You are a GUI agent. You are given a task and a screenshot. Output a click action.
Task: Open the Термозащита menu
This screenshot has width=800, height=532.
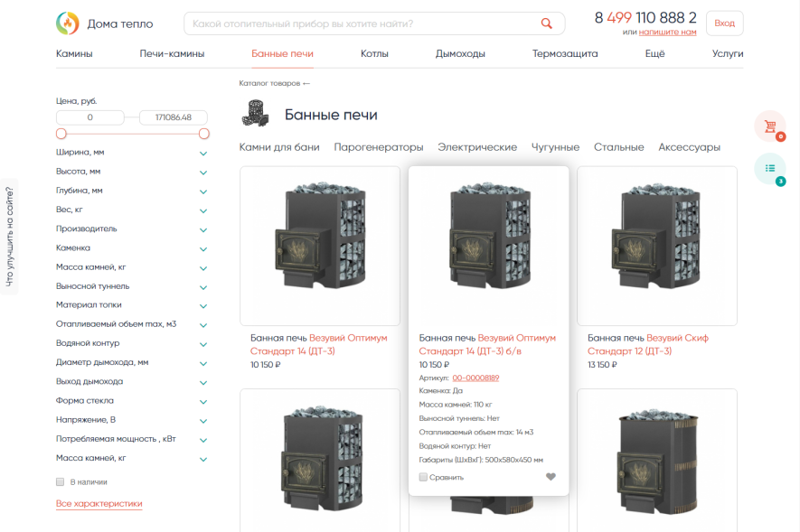pos(565,53)
